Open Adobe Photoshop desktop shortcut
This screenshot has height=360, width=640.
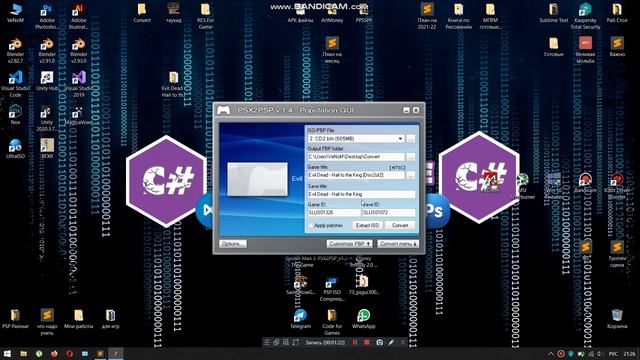pos(47,16)
